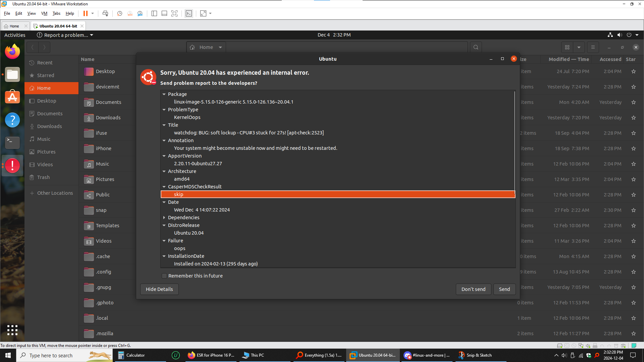Open VMware View menu
Screen dimensions: 644x362
pyautogui.click(x=32, y=13)
